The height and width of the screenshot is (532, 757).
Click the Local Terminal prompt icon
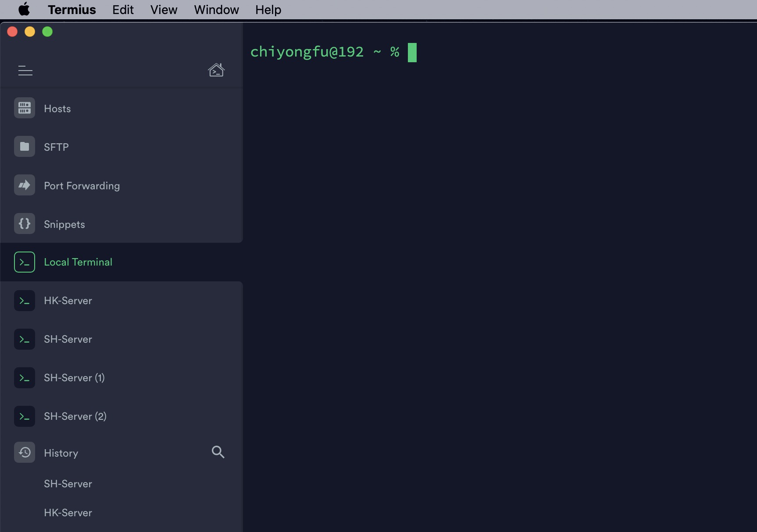[25, 262]
